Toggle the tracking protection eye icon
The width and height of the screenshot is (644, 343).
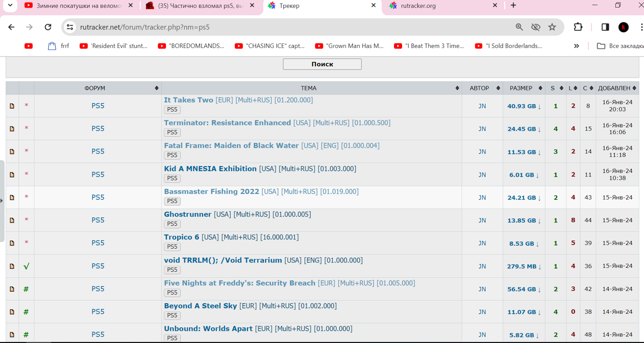point(535,27)
